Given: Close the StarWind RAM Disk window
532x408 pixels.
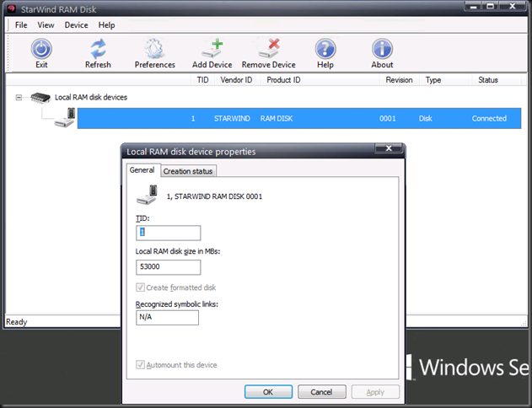Looking at the screenshot, I should coord(513,6).
